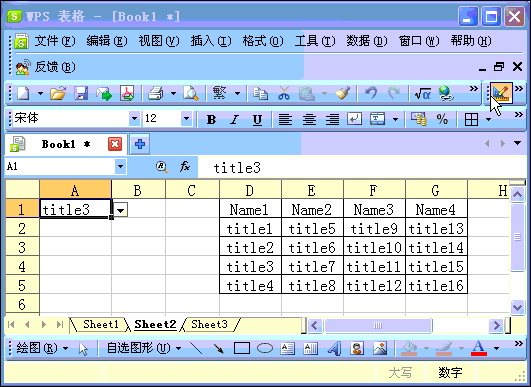The height and width of the screenshot is (387, 531).
Task: Apply line color brush
Action: 444,348
